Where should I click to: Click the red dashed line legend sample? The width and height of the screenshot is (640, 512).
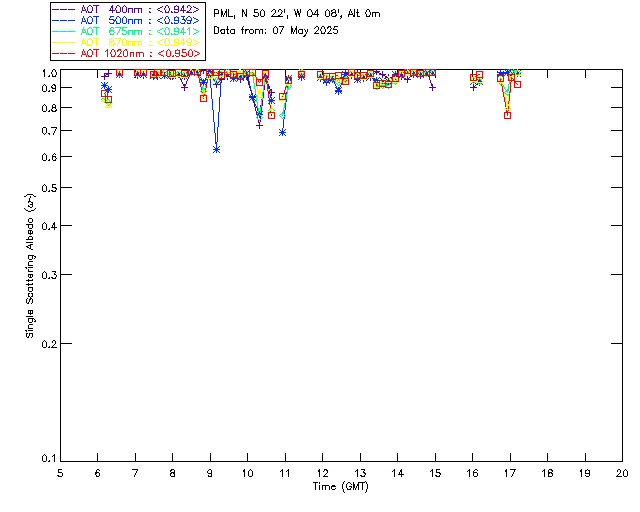pyautogui.click(x=64, y=53)
